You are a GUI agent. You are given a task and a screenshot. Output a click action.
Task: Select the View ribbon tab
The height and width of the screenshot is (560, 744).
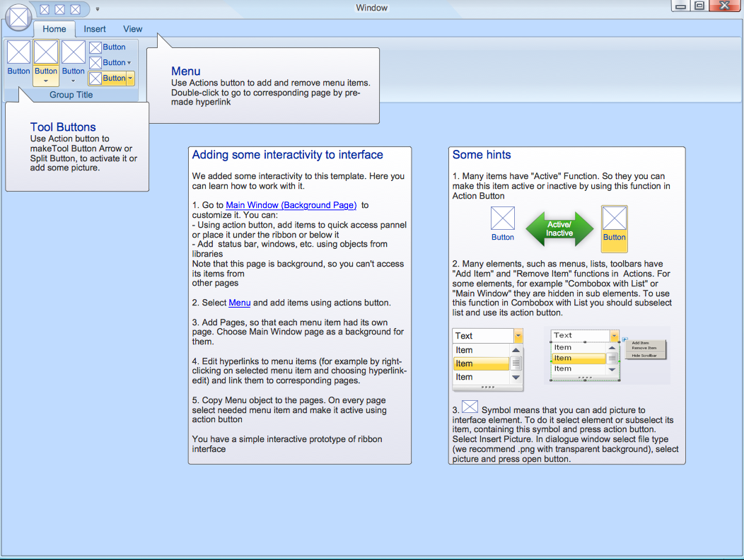pyautogui.click(x=133, y=29)
